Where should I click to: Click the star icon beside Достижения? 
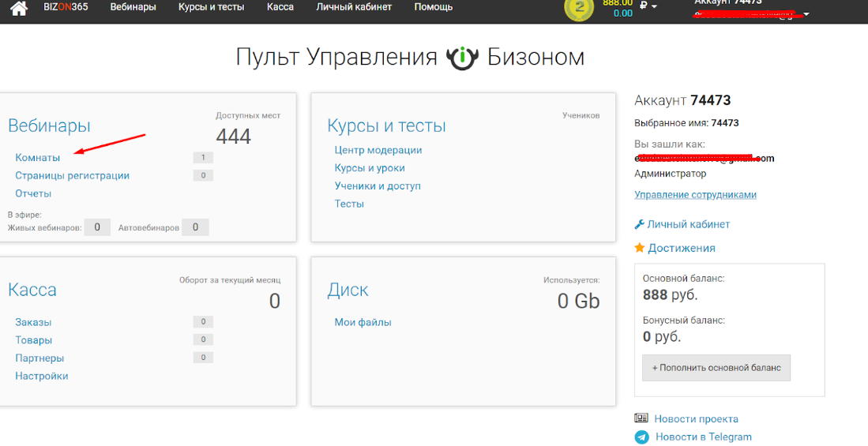[x=640, y=248]
